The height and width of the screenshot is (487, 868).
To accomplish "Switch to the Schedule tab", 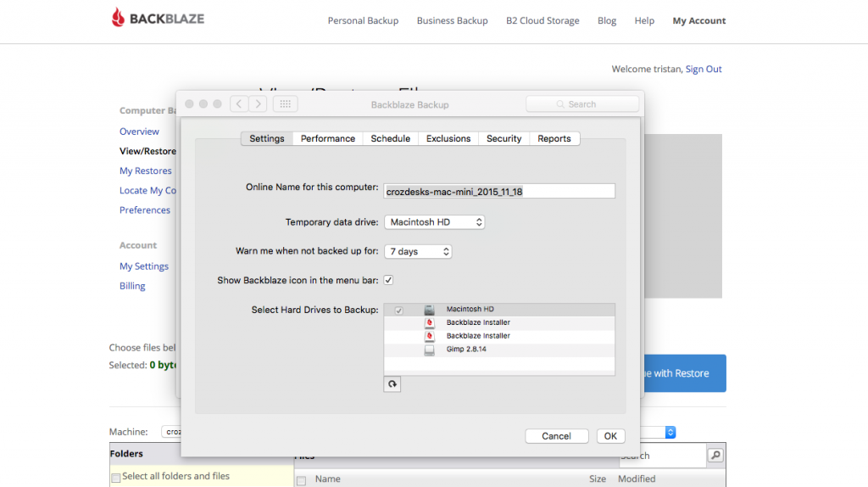I will click(x=390, y=138).
